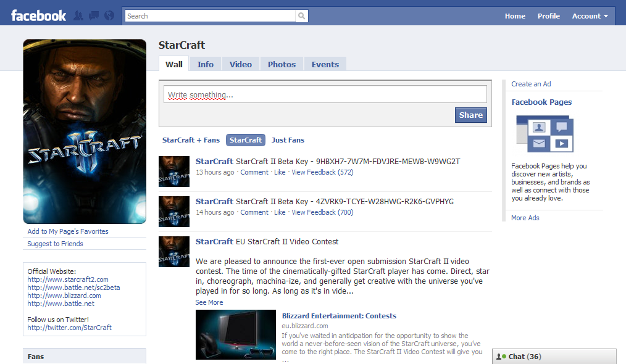Select the StarCraft only filter
The image size is (626, 364).
[246, 140]
